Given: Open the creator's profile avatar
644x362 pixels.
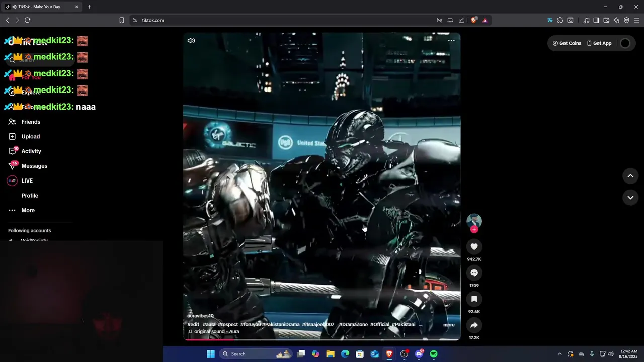Looking at the screenshot, I should (474, 221).
